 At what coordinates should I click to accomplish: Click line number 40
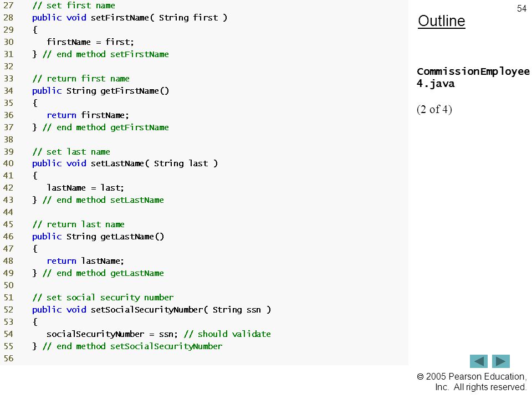pyautogui.click(x=8, y=163)
